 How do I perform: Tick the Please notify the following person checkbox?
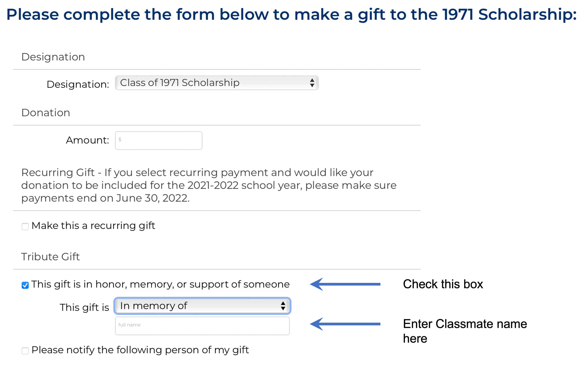25,351
